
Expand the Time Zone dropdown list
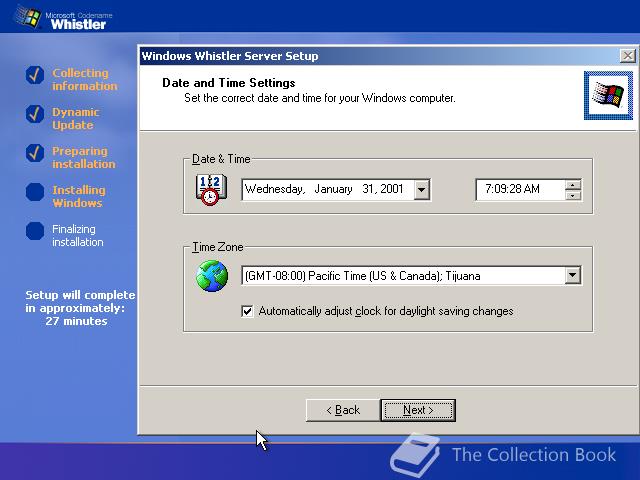coord(573,276)
